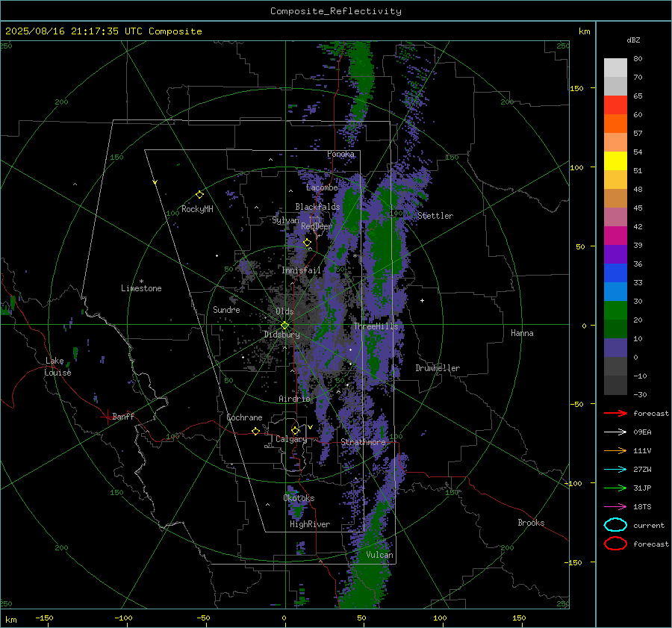Click the red 'forecast' ellipse symbol
This screenshot has width=672, height=628.
[x=615, y=544]
